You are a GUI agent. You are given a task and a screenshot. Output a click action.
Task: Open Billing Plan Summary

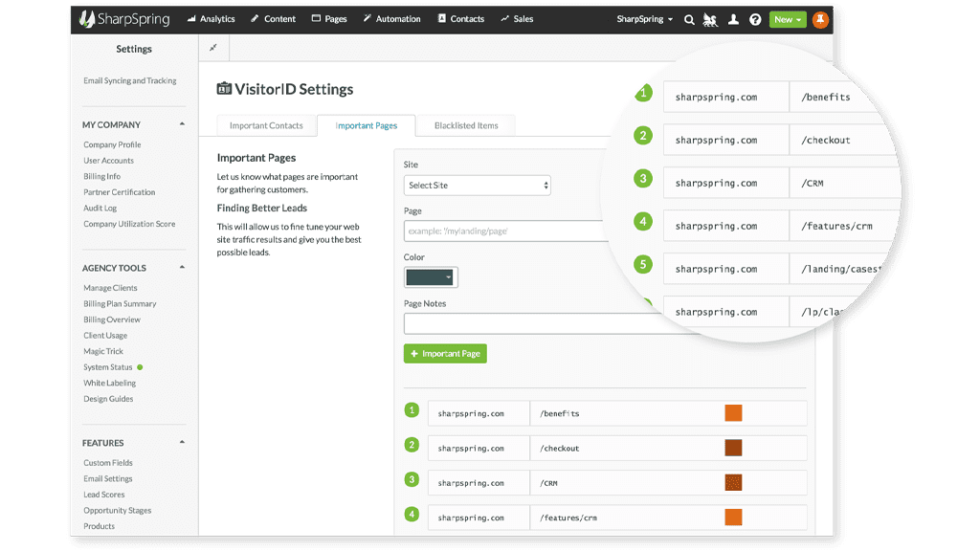(120, 303)
